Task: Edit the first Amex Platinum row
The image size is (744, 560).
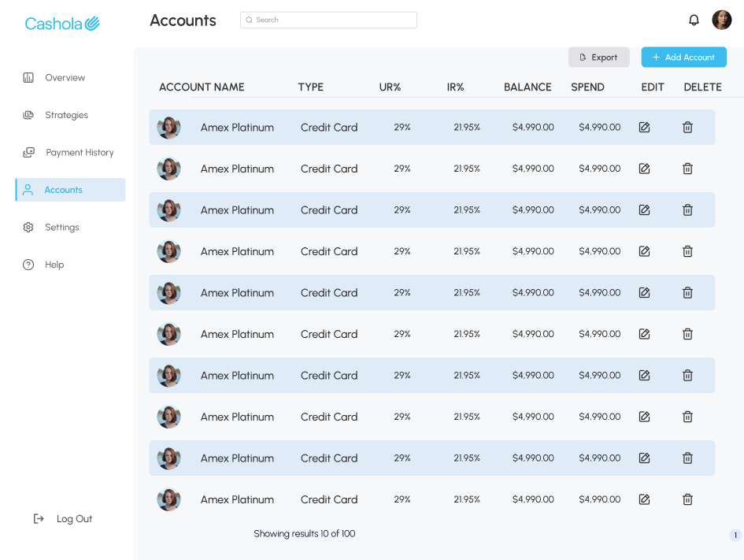Action: click(x=644, y=127)
